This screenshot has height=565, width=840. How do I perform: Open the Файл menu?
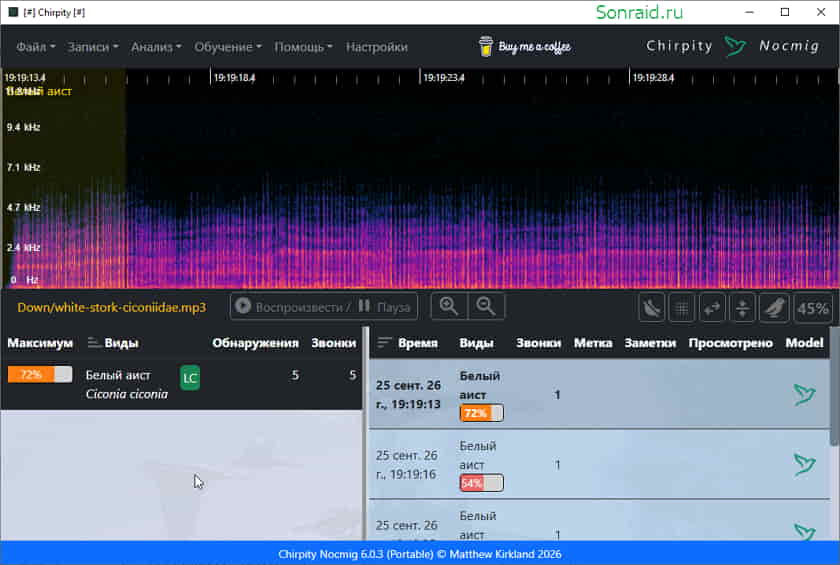tap(35, 47)
